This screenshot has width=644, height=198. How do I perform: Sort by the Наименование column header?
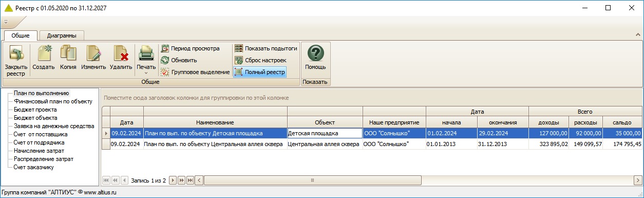click(x=215, y=122)
